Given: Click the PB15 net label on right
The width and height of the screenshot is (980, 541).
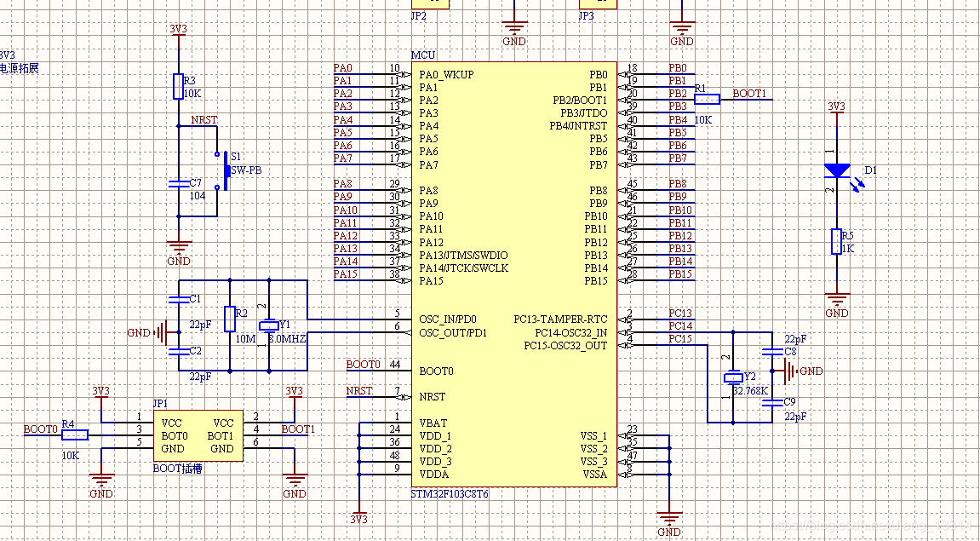Looking at the screenshot, I should pos(680,274).
